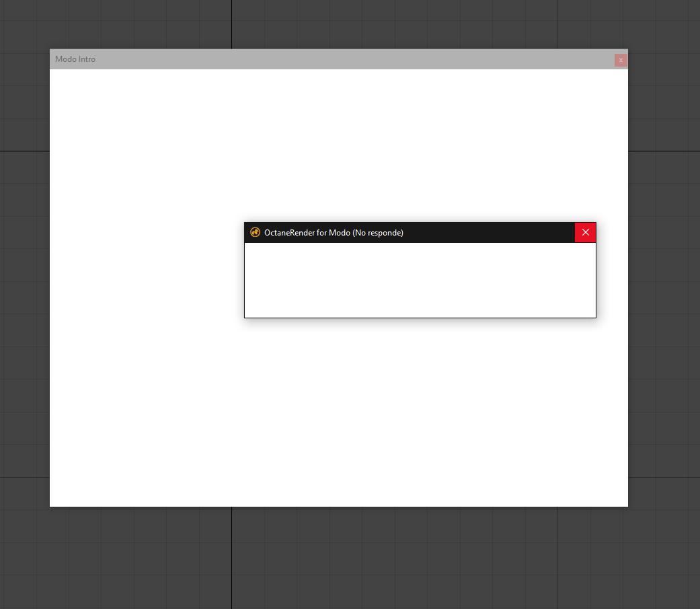The height and width of the screenshot is (609, 700).
Task: Click the Modo Intro title text
Action: click(75, 59)
